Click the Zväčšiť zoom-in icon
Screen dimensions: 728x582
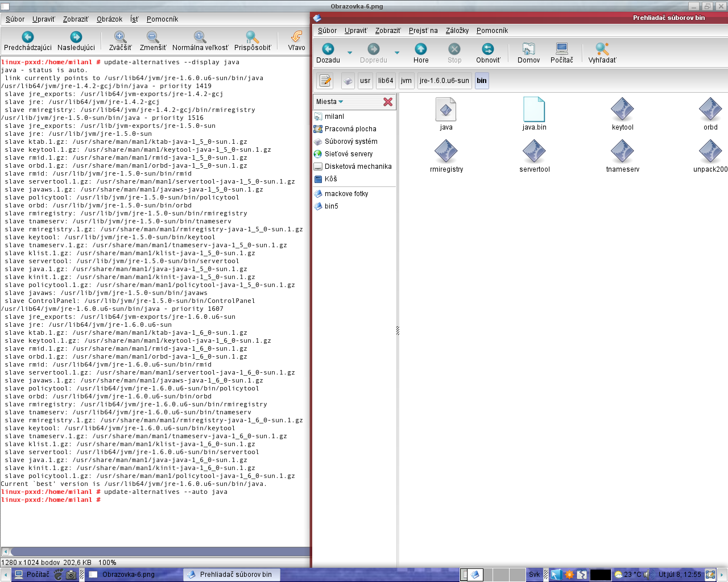120,38
